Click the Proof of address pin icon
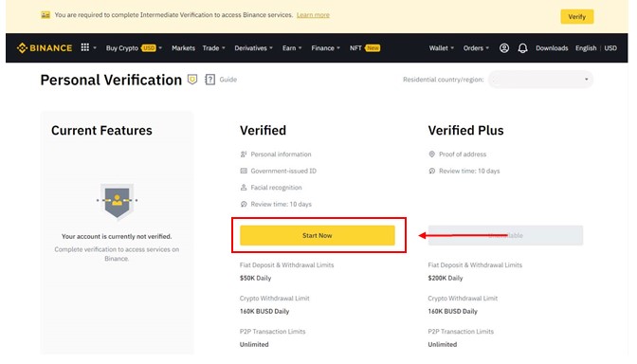Image resolution: width=637 pixels, height=364 pixels. (x=431, y=155)
